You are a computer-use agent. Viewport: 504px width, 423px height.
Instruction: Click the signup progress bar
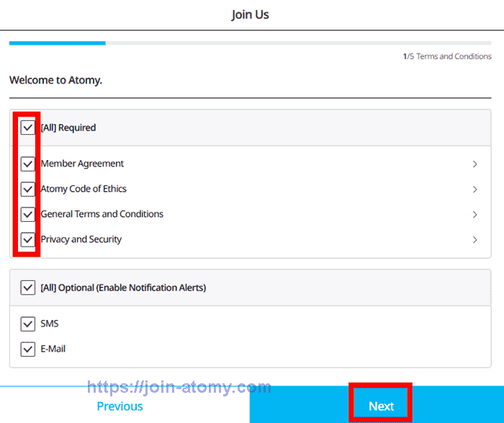pos(250,43)
